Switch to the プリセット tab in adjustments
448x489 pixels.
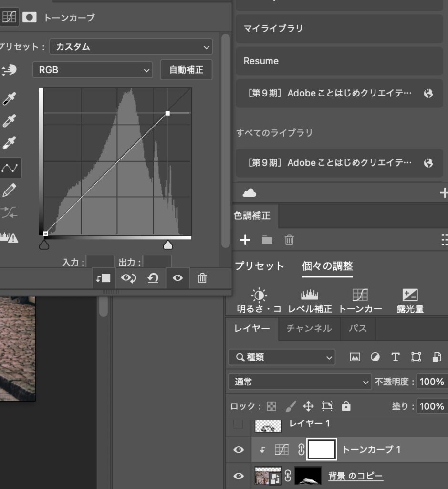point(259,266)
